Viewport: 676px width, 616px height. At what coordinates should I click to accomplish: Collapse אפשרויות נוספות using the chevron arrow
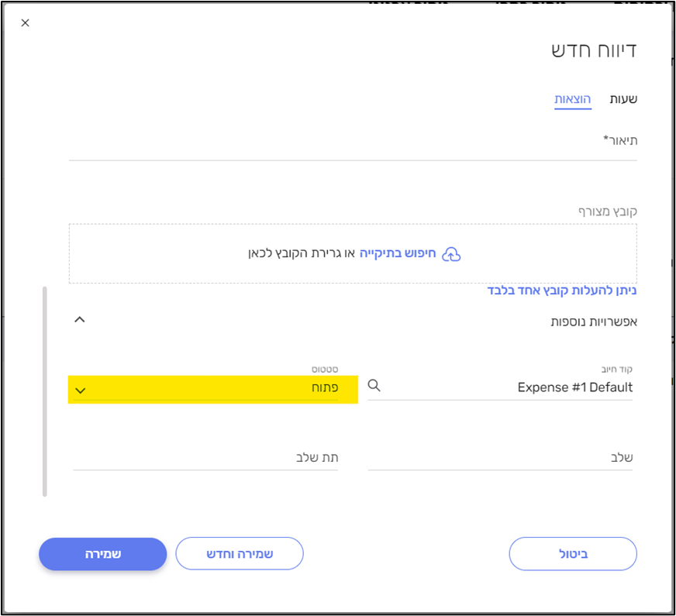pos(79,319)
